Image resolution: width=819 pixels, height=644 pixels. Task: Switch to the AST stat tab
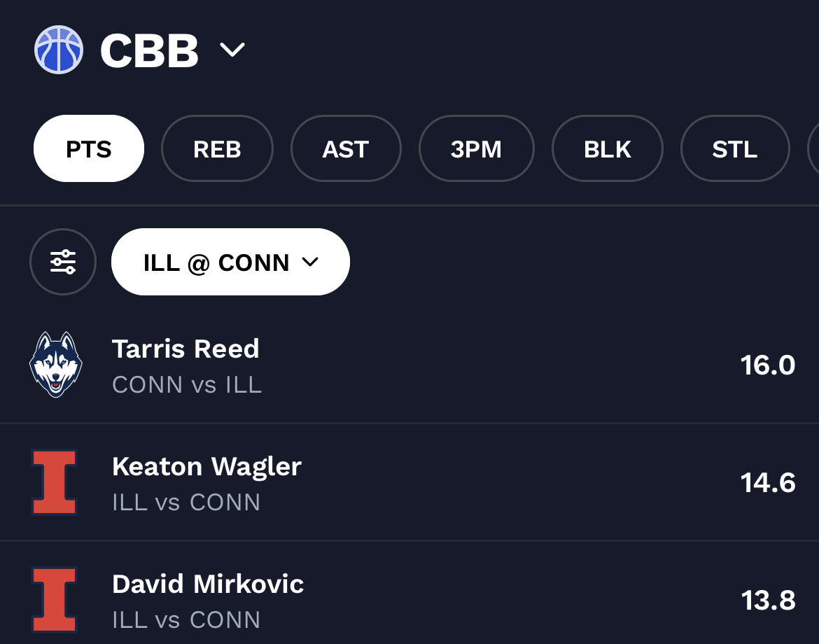[346, 148]
